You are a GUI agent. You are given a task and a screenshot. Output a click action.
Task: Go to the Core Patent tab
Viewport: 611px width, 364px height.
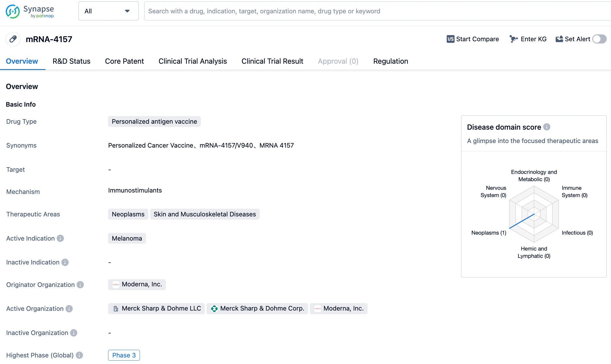pos(124,61)
